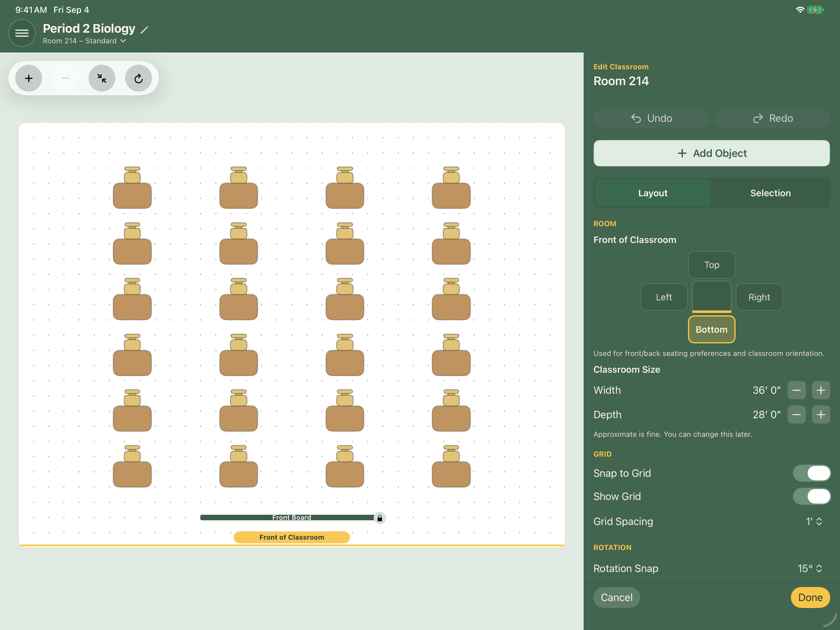Cancel classroom editing
The width and height of the screenshot is (840, 630).
(x=616, y=597)
